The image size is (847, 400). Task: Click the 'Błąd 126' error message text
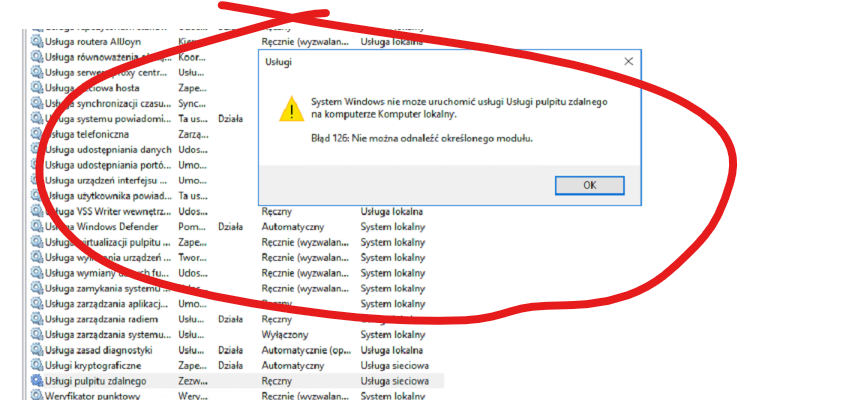(422, 139)
